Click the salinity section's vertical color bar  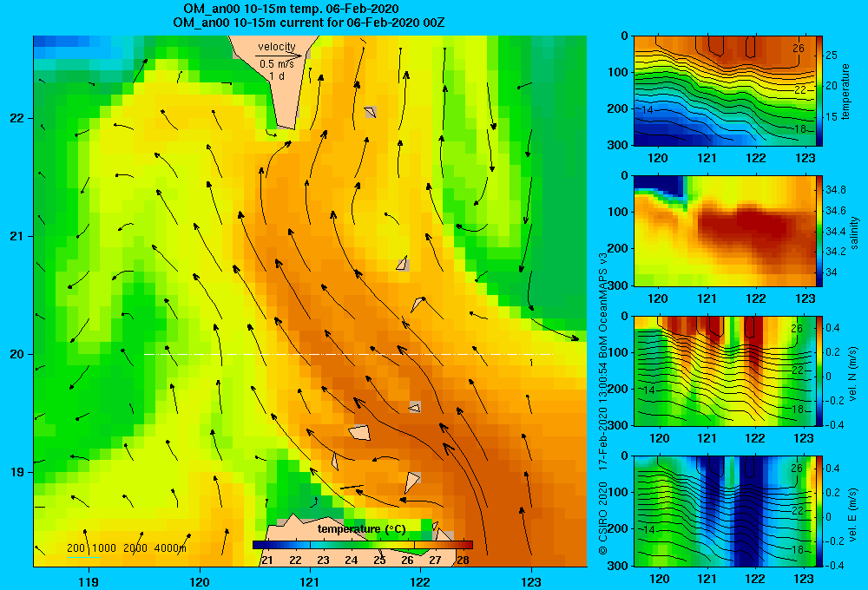pos(819,231)
